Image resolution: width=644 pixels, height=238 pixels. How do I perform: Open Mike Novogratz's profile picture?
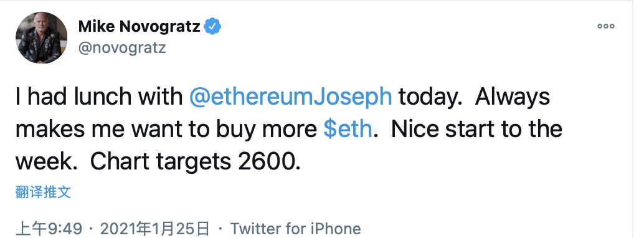(x=42, y=37)
